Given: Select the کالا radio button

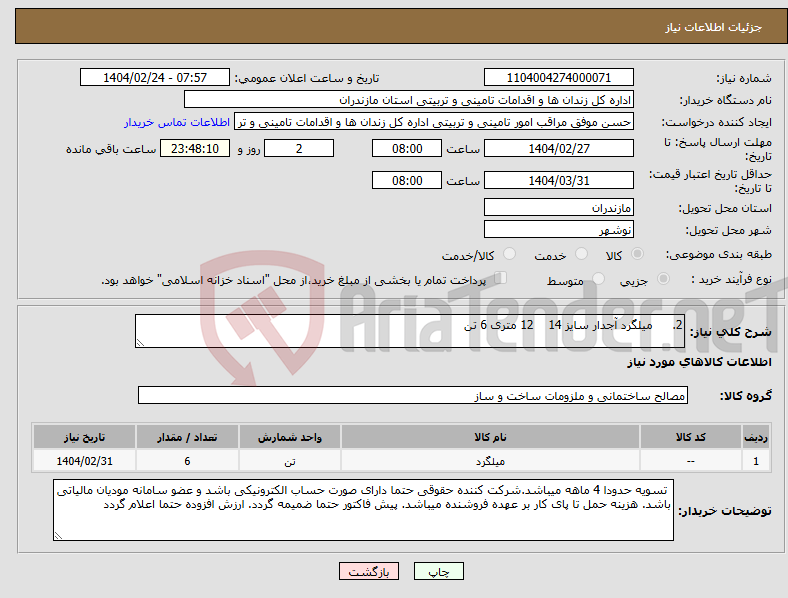Looking at the screenshot, I should tap(637, 254).
